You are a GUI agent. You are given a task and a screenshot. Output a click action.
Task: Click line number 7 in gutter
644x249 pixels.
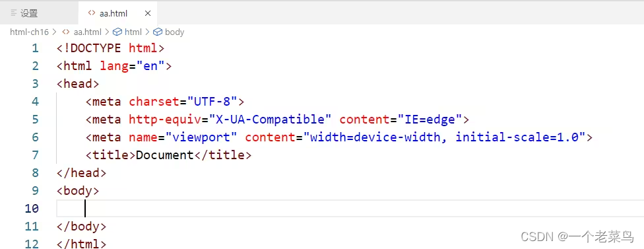[x=35, y=155]
